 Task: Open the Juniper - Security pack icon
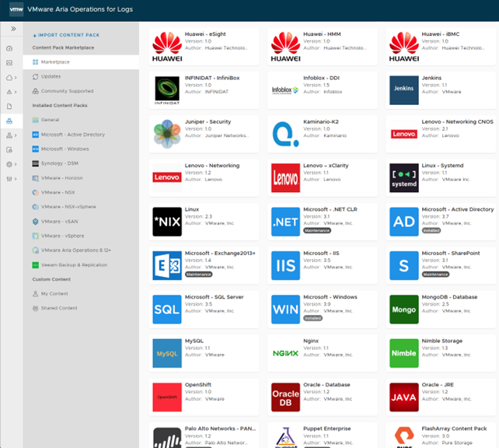point(167,134)
